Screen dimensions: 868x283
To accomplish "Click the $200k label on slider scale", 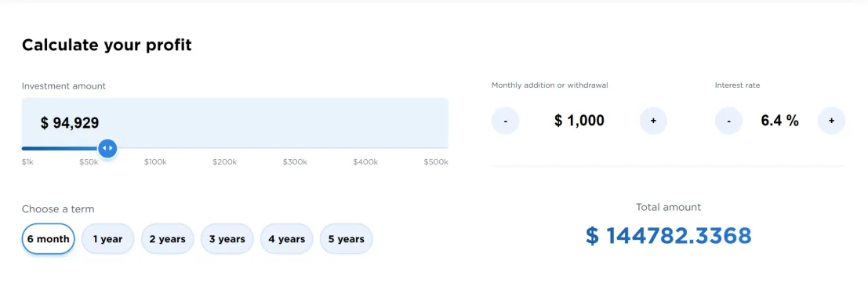I will click(225, 162).
